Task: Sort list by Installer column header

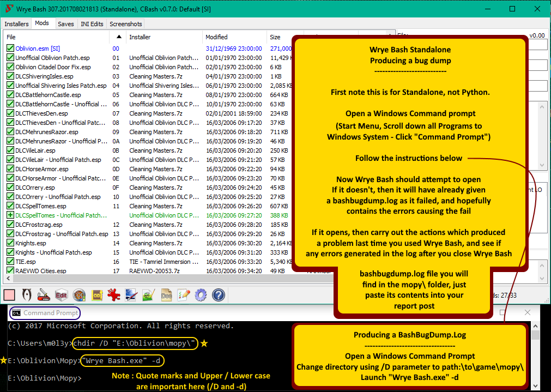Action: pos(140,37)
